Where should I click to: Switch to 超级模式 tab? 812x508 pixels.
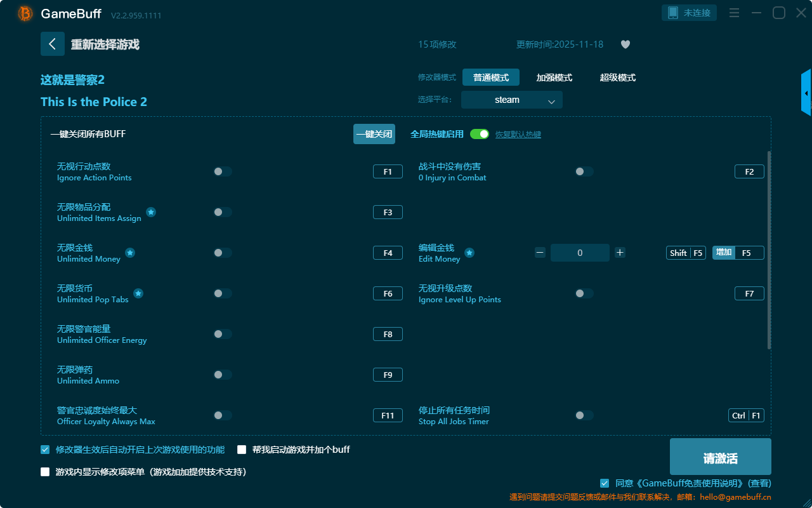point(617,77)
